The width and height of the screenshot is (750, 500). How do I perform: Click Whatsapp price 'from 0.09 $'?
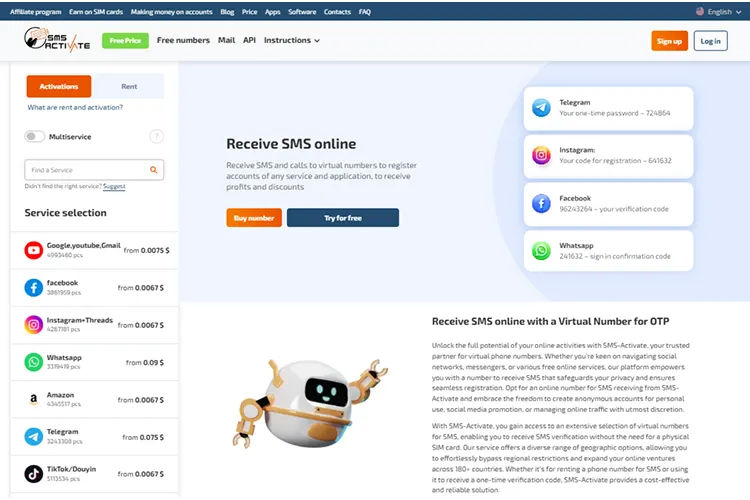145,363
